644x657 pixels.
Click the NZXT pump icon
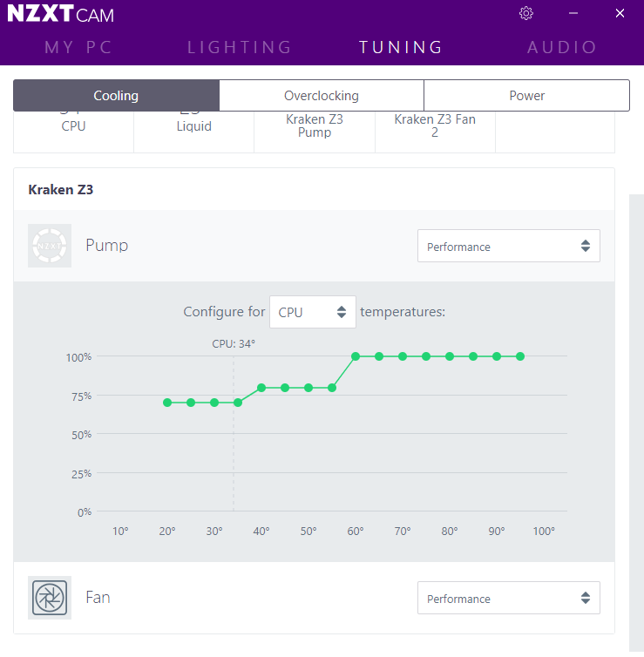click(x=50, y=246)
